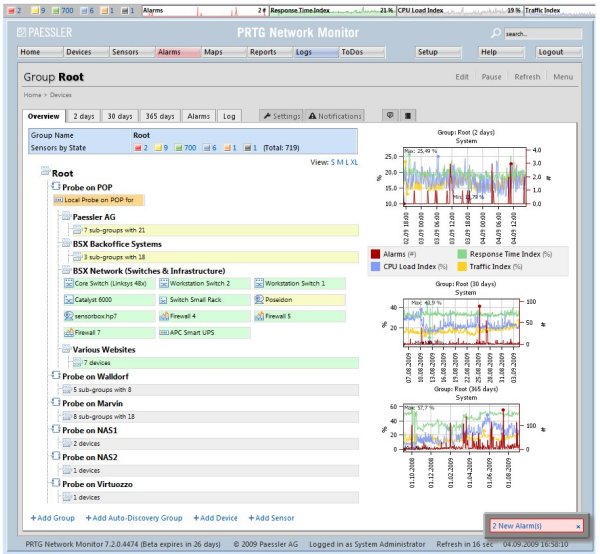Click the Setup button
The height and width of the screenshot is (554, 600).
(x=439, y=52)
